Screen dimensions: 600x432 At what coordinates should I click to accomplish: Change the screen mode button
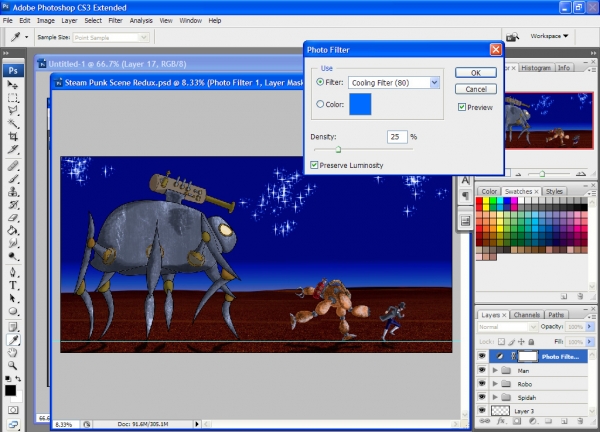coord(13,424)
